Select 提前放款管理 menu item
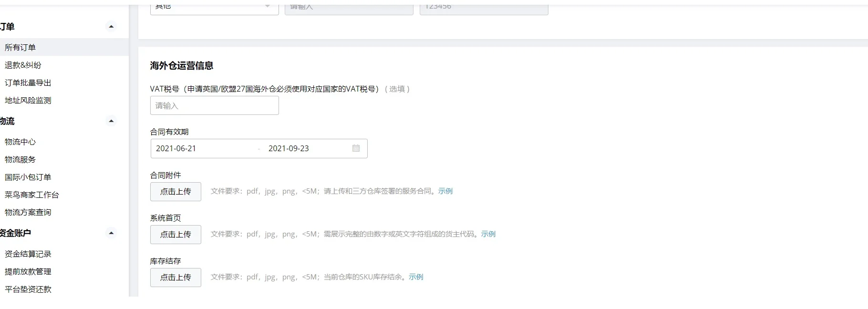This screenshot has height=309, width=868. coord(28,271)
